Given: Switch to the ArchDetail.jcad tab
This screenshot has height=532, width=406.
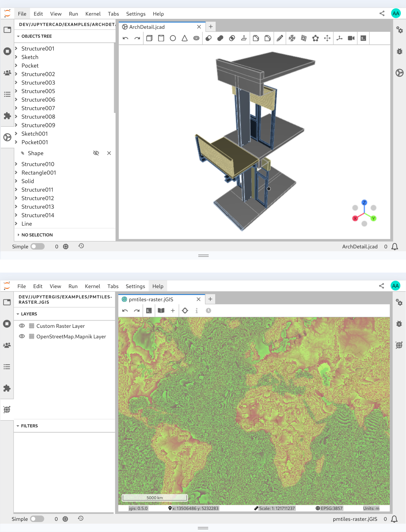Looking at the screenshot, I should 147,27.
